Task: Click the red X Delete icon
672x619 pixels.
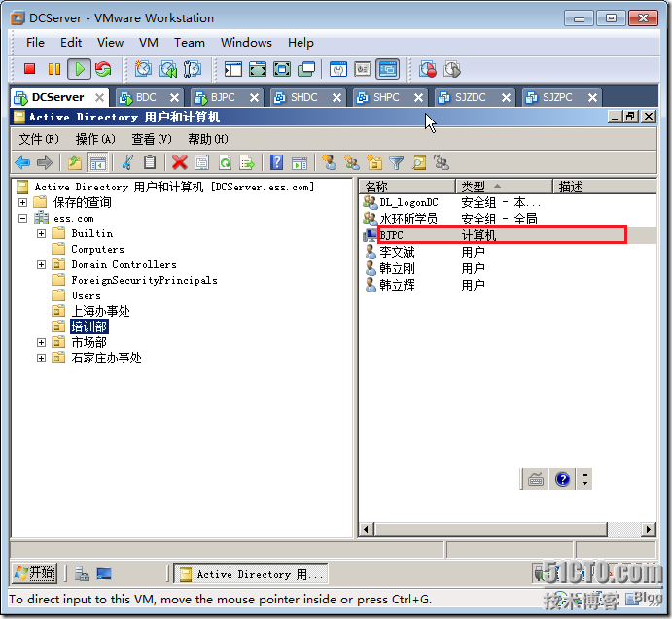Action: point(180,162)
